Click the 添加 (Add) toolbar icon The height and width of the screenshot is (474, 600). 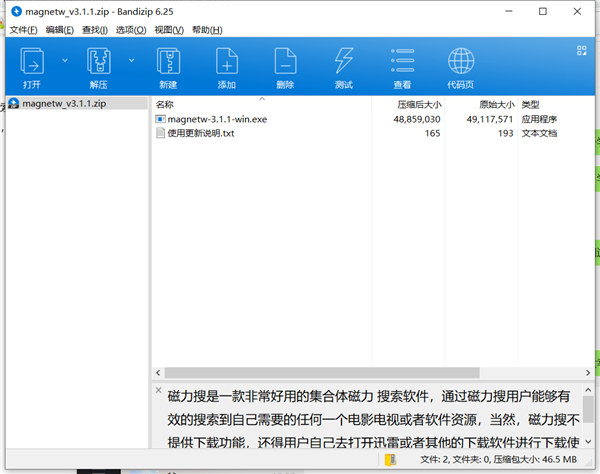click(x=227, y=60)
